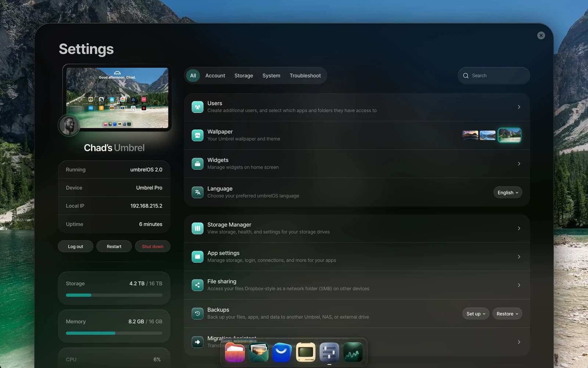This screenshot has height=368, width=588.
Task: Click the "umbrelOS 2.0" version value
Action: pyautogui.click(x=146, y=170)
